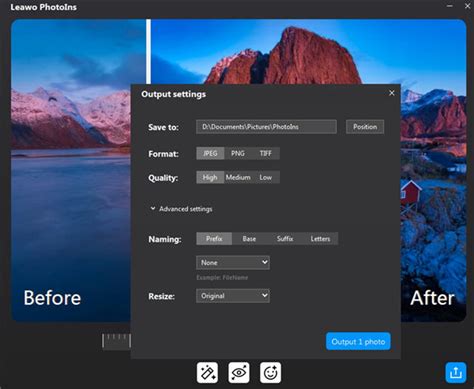Select the Prefix naming tab
The height and width of the screenshot is (389, 474).
pos(214,239)
